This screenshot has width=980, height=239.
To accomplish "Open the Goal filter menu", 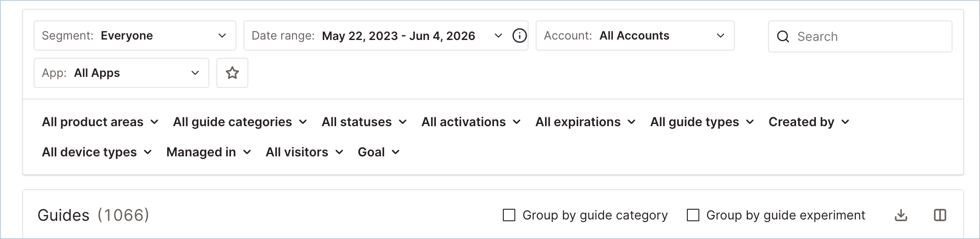I will (379, 152).
